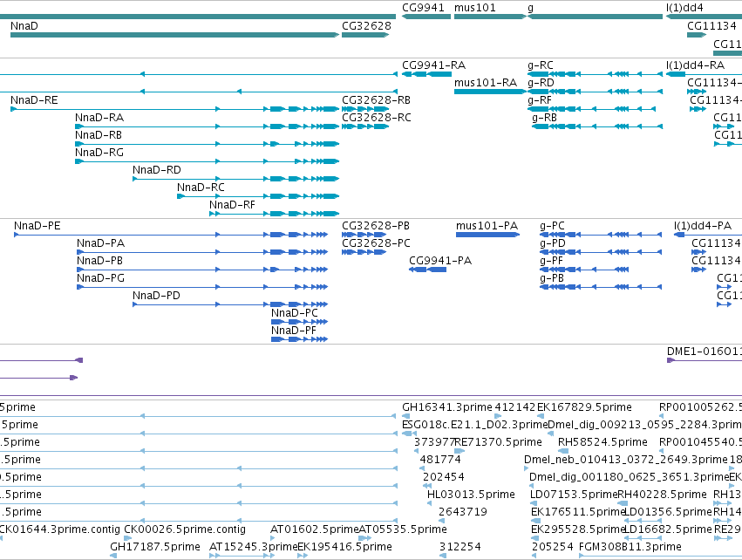Select the LD01356.5prime EST label
Screen dimensions: 742x560
pos(669,513)
